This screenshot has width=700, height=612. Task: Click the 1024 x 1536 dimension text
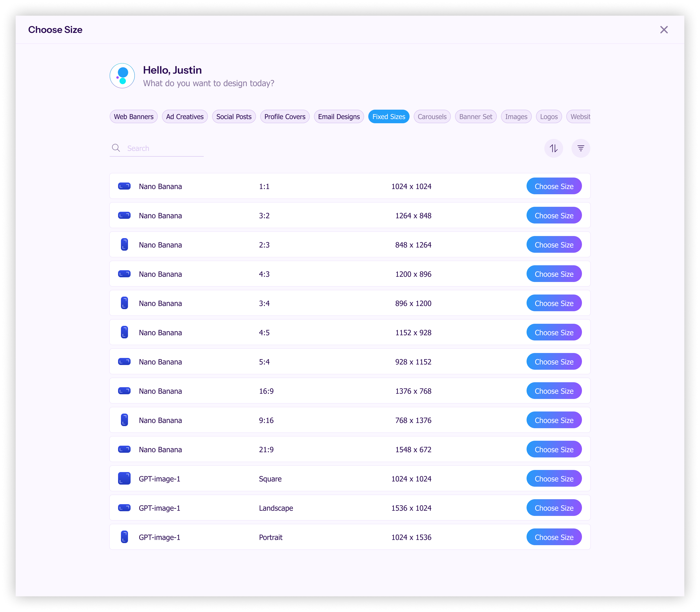pyautogui.click(x=411, y=537)
